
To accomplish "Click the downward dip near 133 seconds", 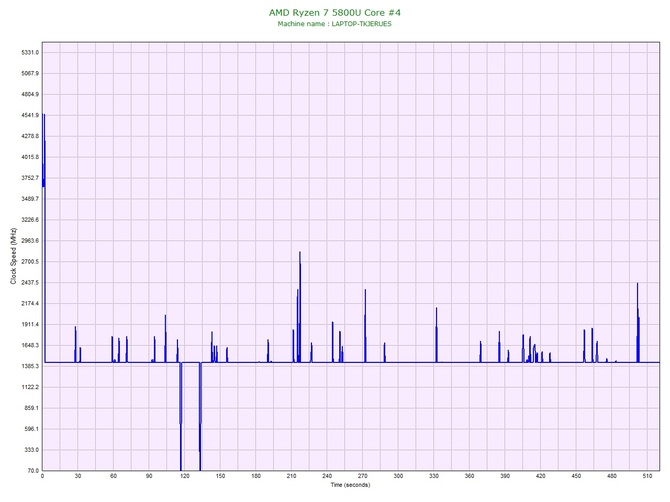I will pyautogui.click(x=200, y=417).
